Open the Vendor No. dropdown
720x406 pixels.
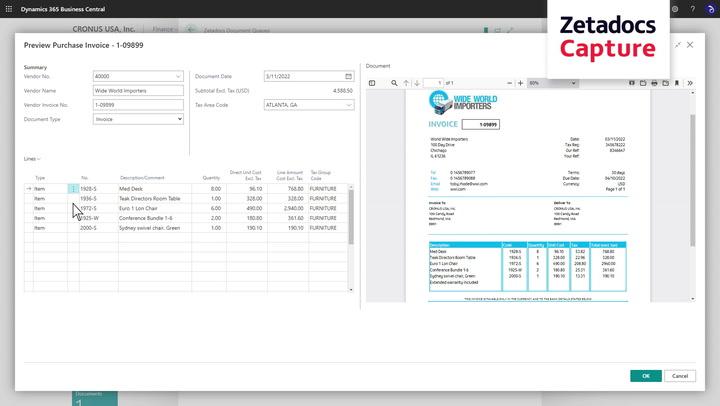[178, 76]
